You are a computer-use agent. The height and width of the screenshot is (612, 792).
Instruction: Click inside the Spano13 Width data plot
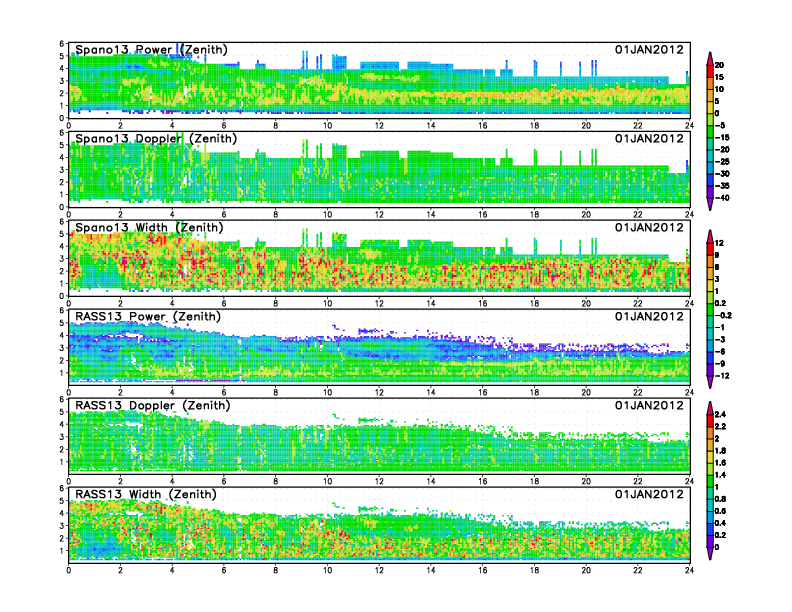[379, 258]
